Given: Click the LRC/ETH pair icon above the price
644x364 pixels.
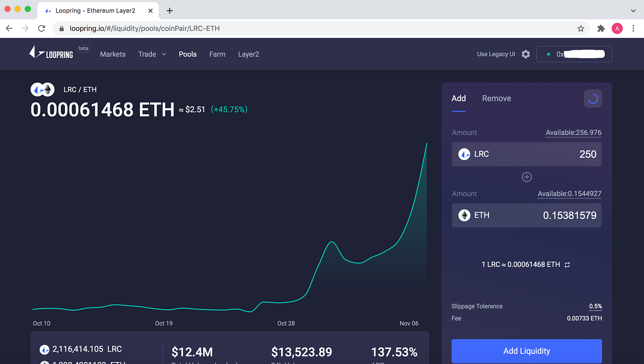Looking at the screenshot, I should pyautogui.click(x=42, y=90).
